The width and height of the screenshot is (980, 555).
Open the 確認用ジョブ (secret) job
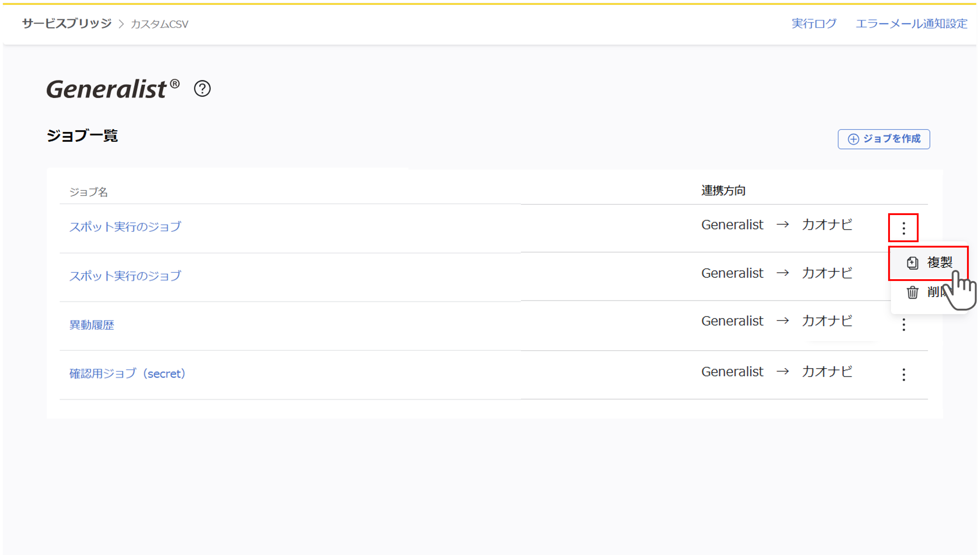pos(127,374)
